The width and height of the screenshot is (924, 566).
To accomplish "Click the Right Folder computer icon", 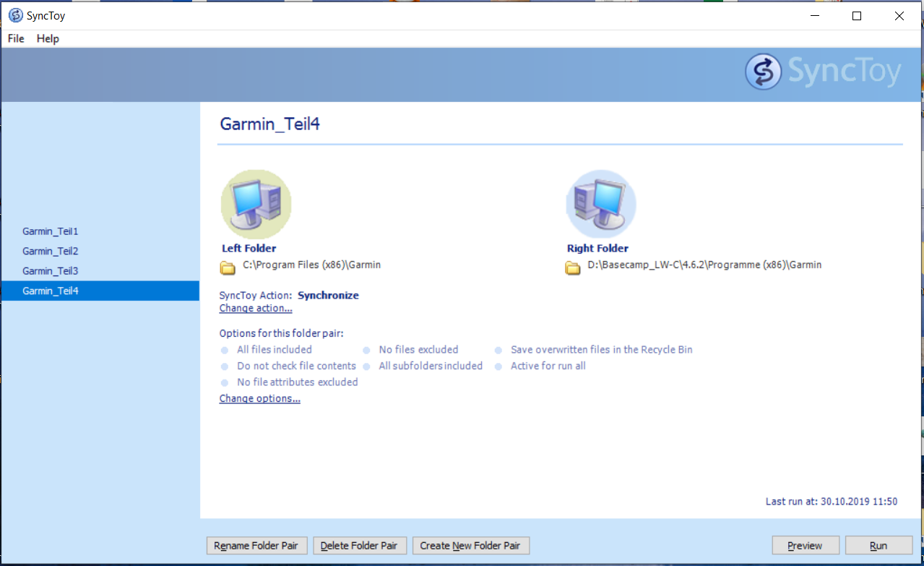I will pyautogui.click(x=601, y=204).
